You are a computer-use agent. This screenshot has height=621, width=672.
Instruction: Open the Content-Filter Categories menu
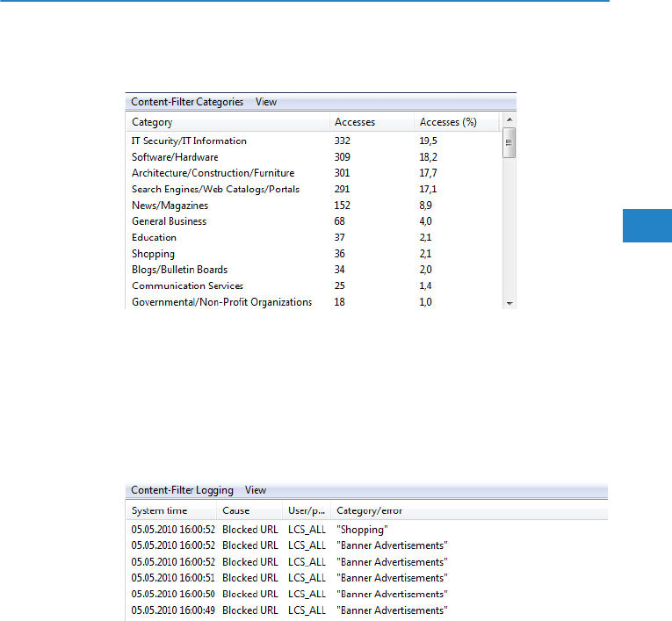click(x=187, y=102)
